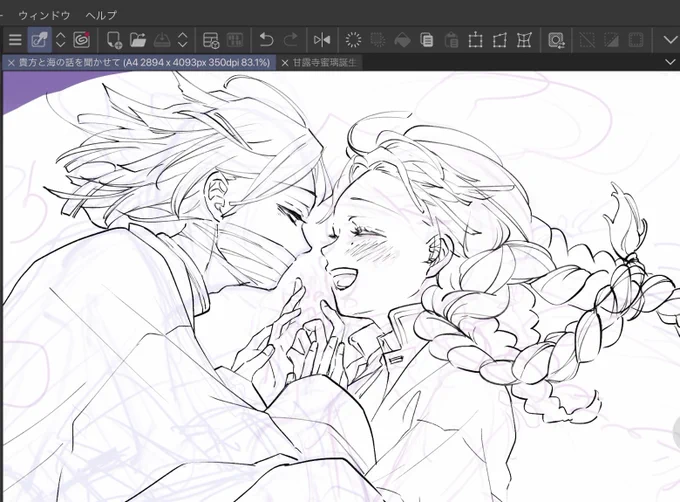Select the Scale/Rotate transform icon

coord(475,40)
